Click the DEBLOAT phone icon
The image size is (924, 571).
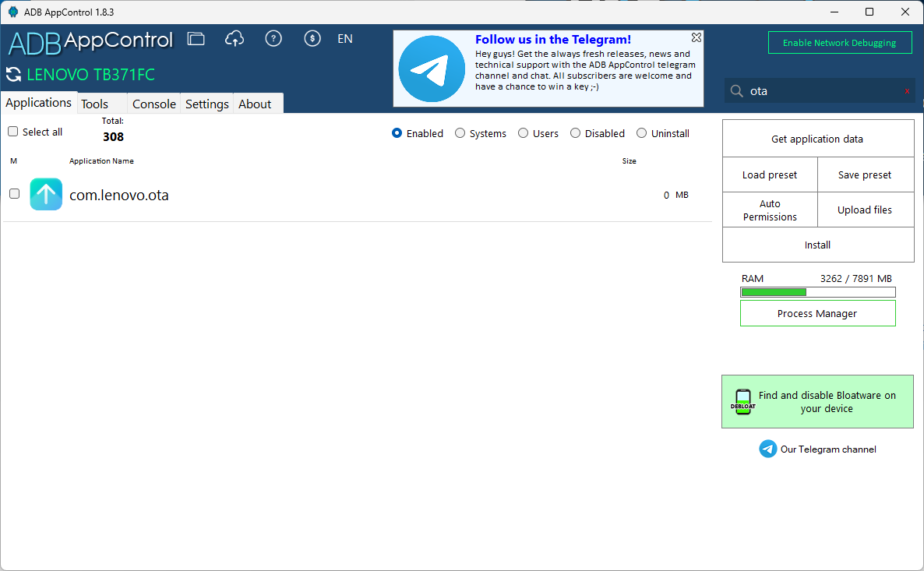(743, 402)
